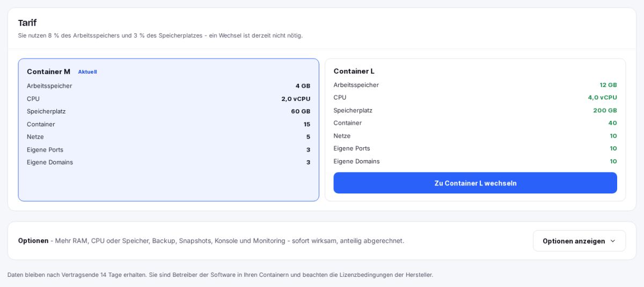Expand Optionen anzeigen dropdown
The width and height of the screenshot is (644, 287).
click(x=579, y=241)
